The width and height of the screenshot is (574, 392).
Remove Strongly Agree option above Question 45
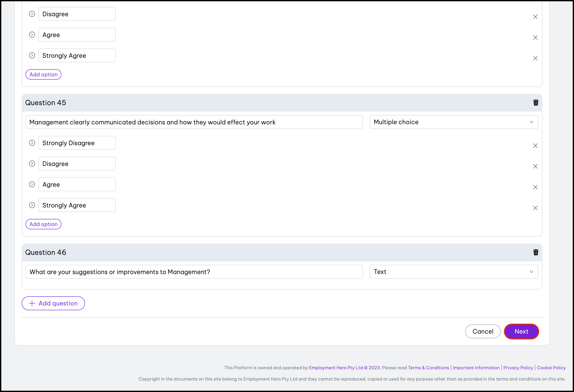click(x=535, y=58)
